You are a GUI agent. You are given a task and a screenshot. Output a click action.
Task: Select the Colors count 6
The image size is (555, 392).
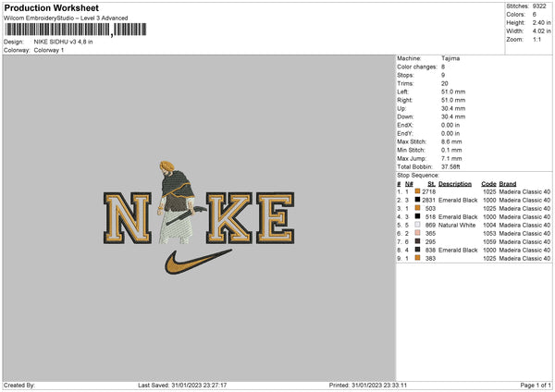535,15
